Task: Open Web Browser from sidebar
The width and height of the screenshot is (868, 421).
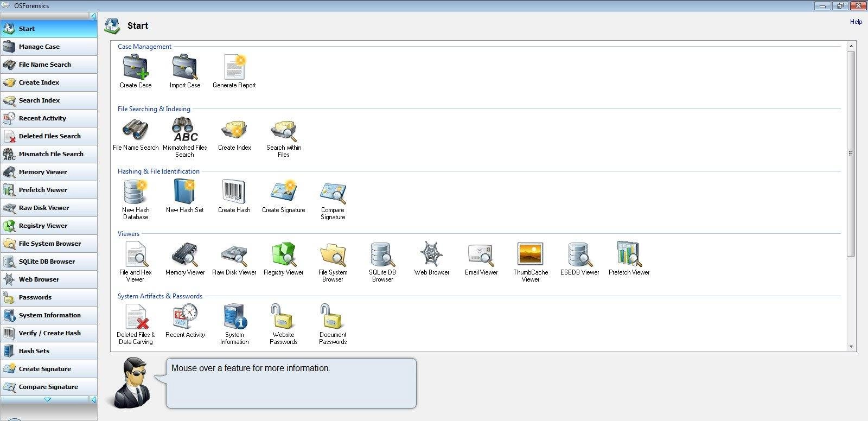Action: (49, 279)
